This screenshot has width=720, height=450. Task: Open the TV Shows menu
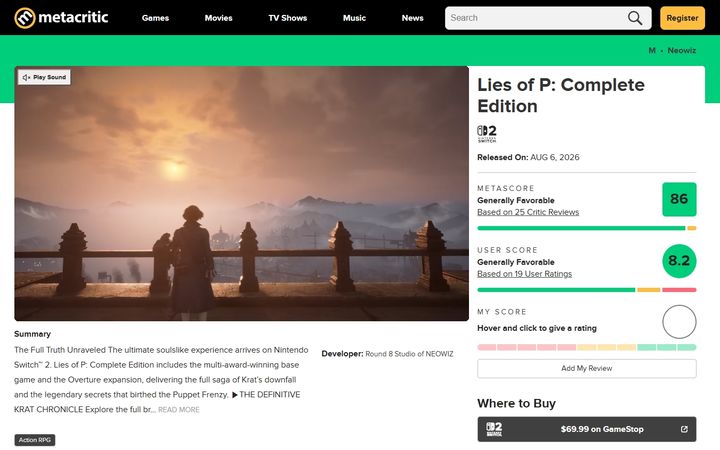(x=287, y=18)
